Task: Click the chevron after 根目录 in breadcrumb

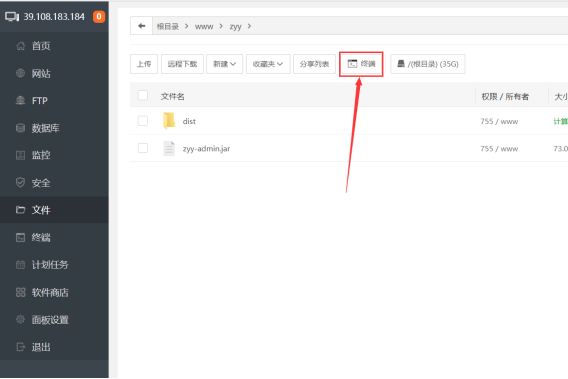Action: 187,26
